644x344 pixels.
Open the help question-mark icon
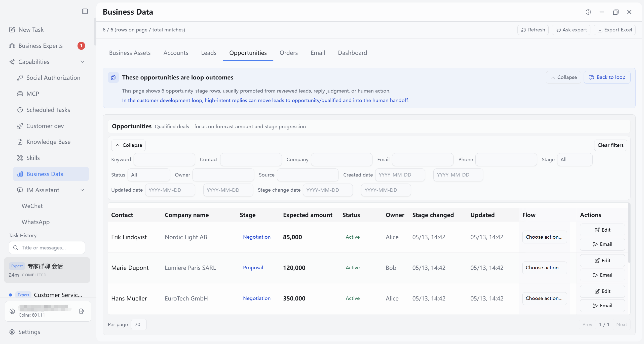coord(588,12)
